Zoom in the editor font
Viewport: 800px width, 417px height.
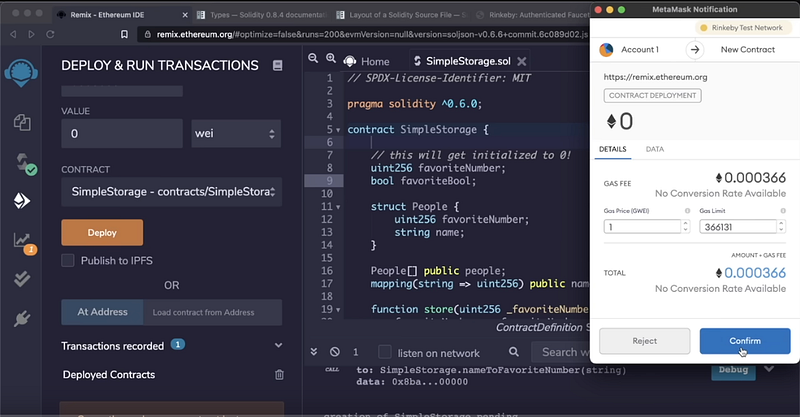[x=331, y=59]
